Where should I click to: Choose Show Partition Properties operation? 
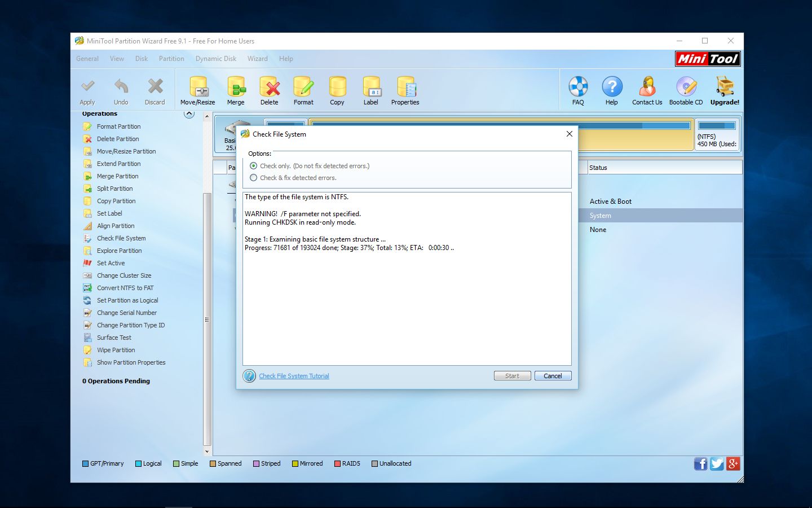click(131, 362)
